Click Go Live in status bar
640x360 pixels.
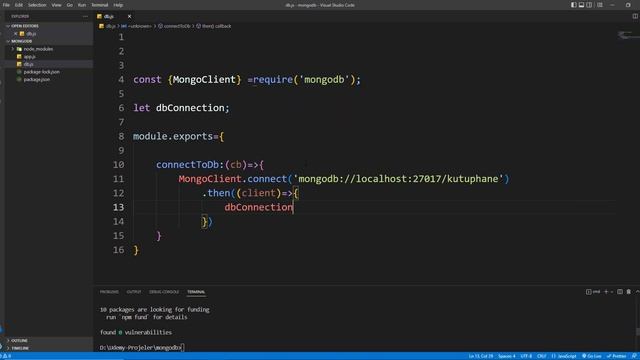pyautogui.click(x=591, y=356)
